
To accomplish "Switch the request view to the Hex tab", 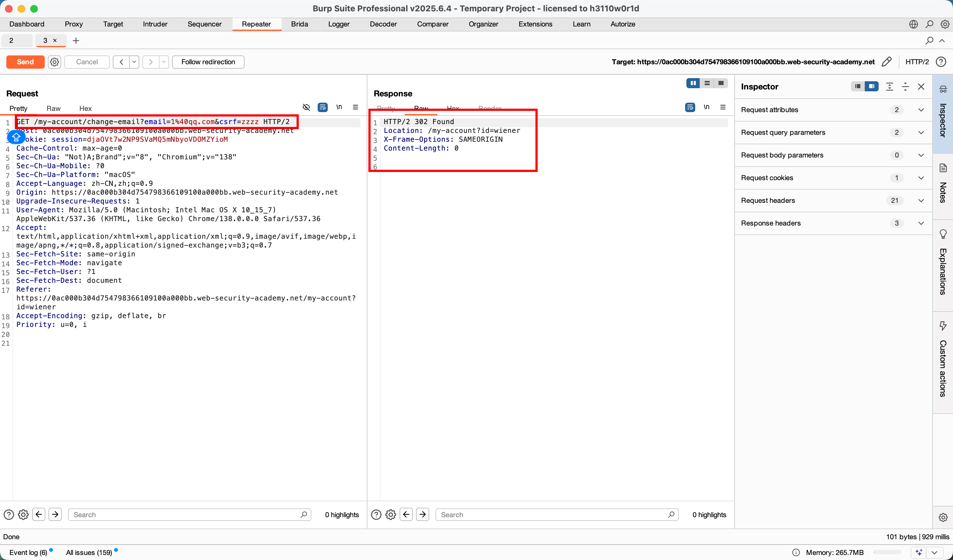I will coord(85,108).
